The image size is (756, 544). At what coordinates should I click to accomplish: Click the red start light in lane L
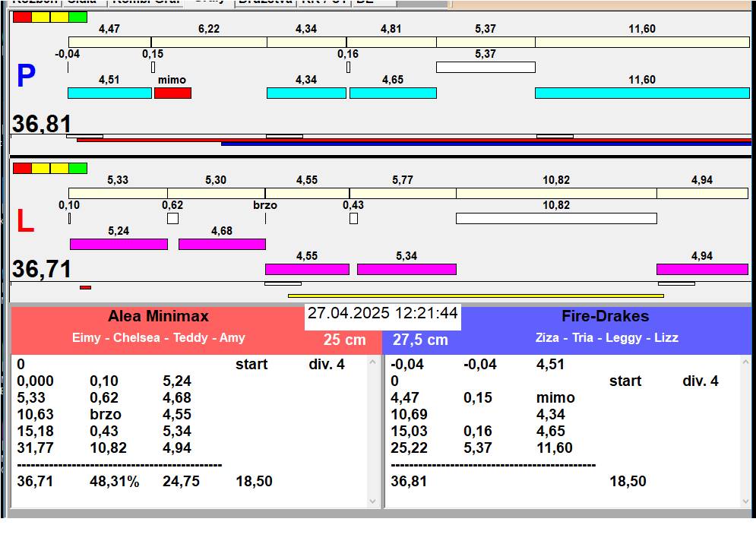[22, 168]
